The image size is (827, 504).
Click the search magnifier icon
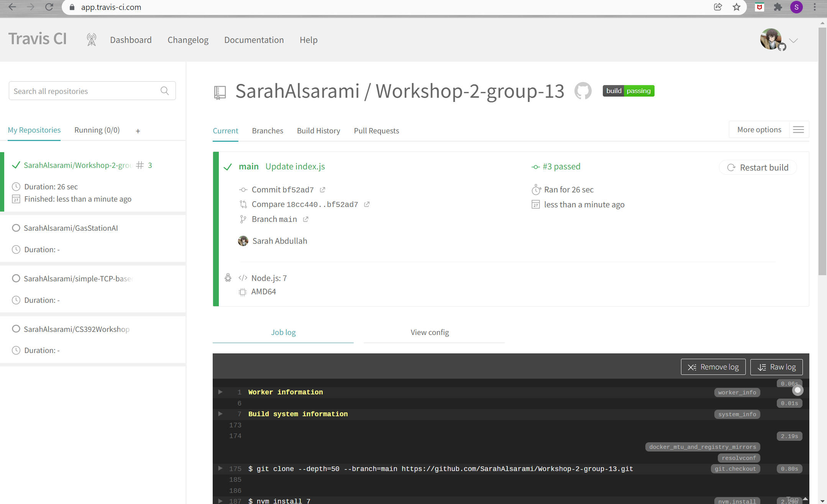[x=165, y=91]
